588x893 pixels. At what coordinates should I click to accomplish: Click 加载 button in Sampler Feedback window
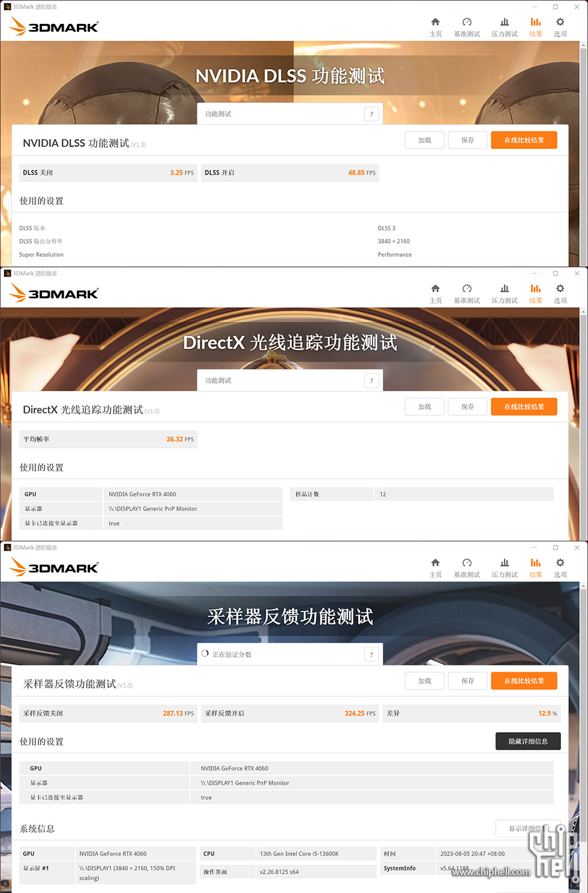[x=425, y=681]
